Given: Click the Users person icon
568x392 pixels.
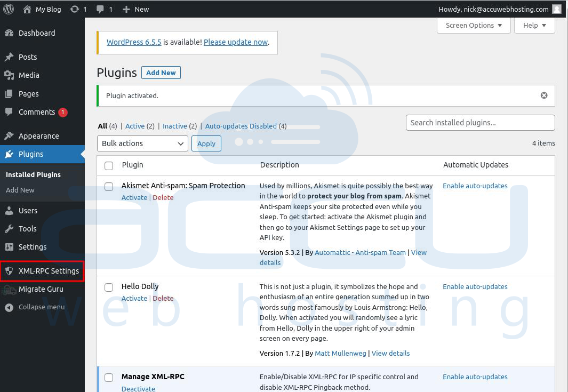Looking at the screenshot, I should pyautogui.click(x=9, y=211).
